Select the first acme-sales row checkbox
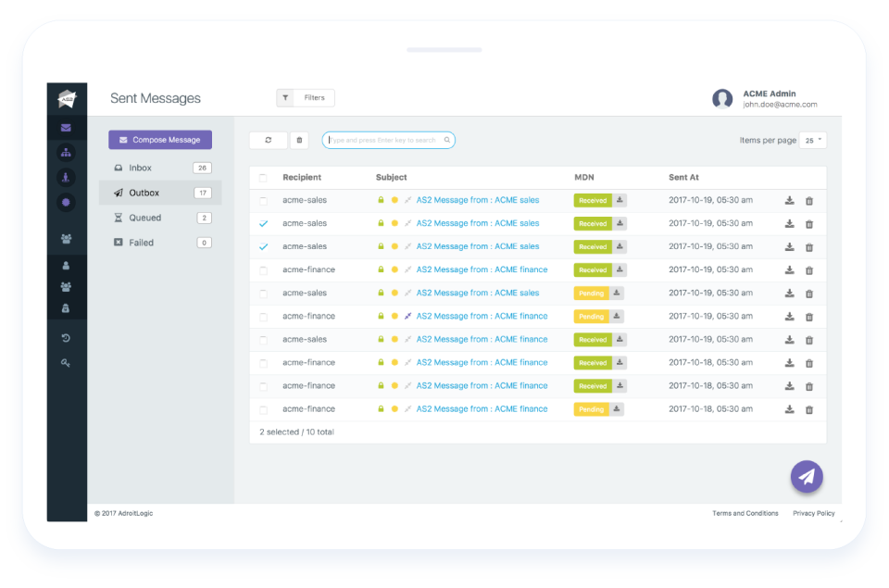This screenshot has width=889, height=588. (264, 199)
